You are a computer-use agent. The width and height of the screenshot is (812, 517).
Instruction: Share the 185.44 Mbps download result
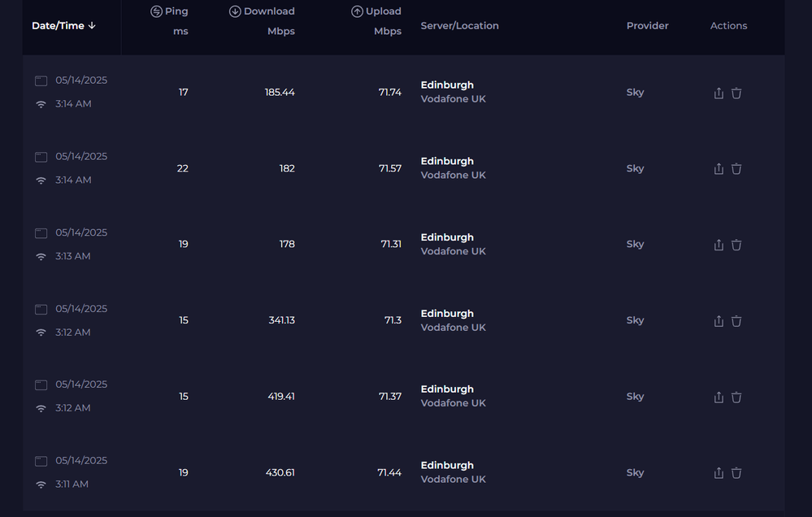click(719, 93)
